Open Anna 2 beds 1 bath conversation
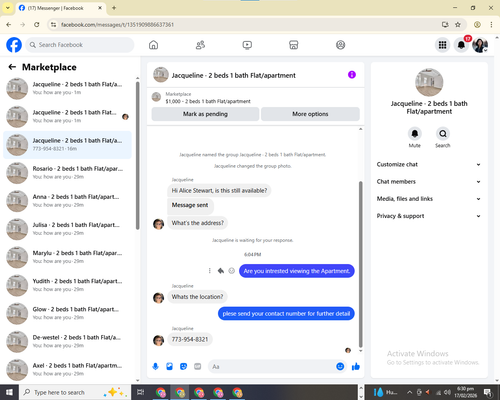500x400 pixels. pyautogui.click(x=67, y=201)
